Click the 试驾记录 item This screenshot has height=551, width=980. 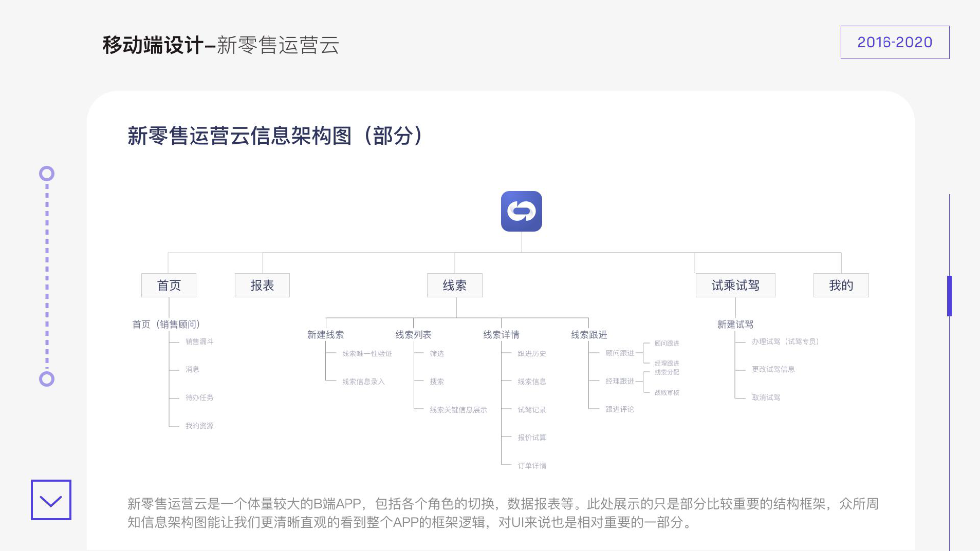tap(532, 410)
